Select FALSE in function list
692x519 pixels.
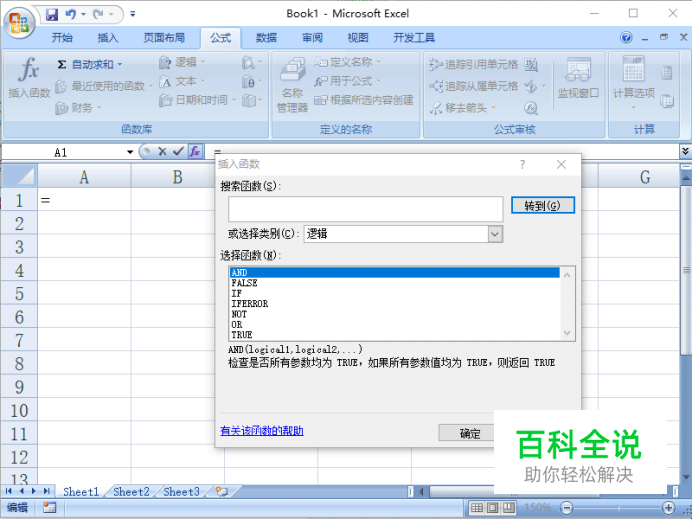(x=395, y=283)
